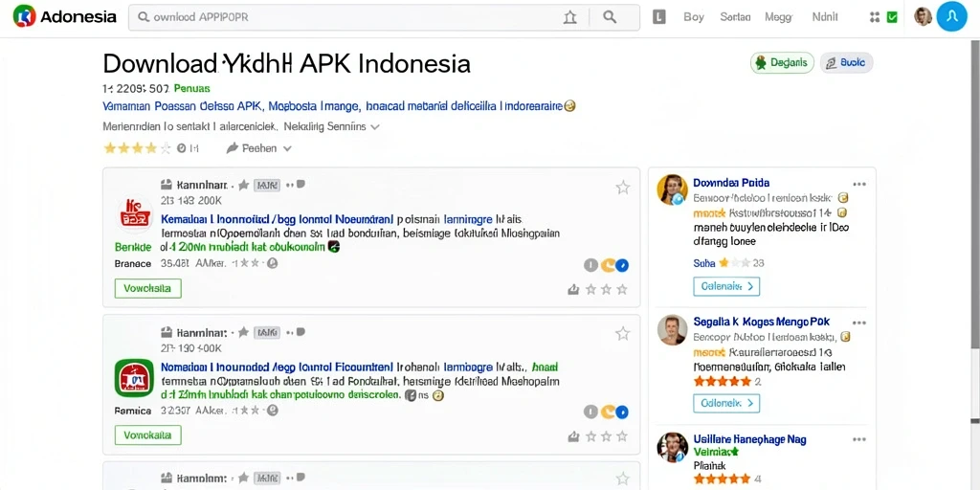Bookmark the first result card with star outline

tap(622, 187)
